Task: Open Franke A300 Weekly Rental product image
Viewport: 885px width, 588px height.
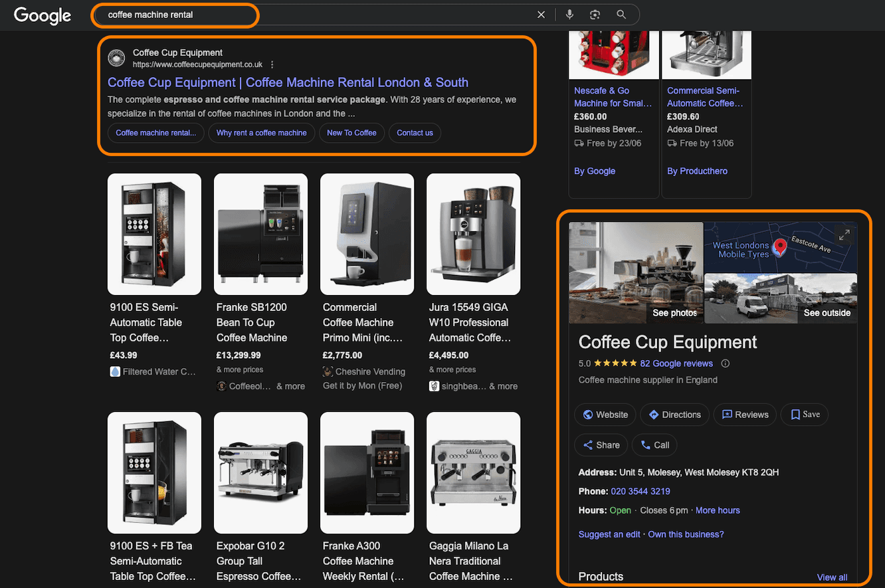Action: (x=367, y=472)
